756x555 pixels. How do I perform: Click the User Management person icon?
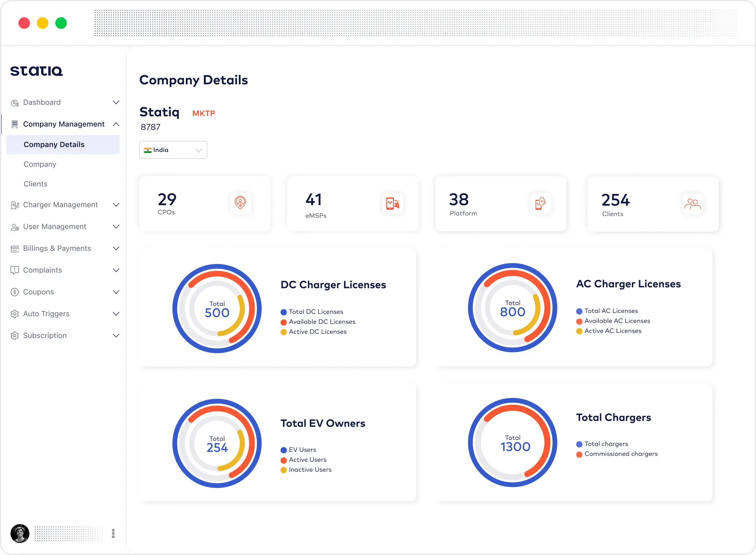pyautogui.click(x=15, y=227)
